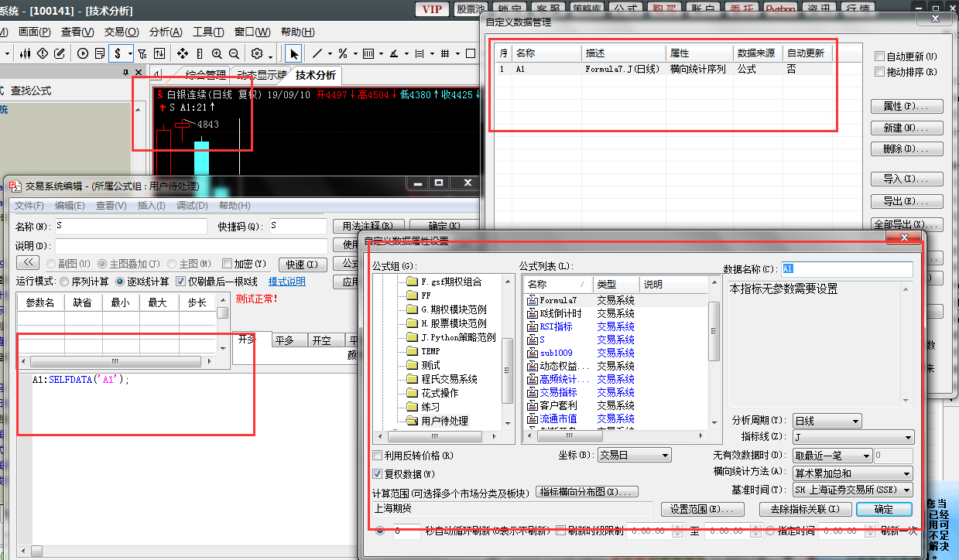Click the edit pencil note toolbar icon
The width and height of the screenshot is (959, 560).
[x=59, y=53]
